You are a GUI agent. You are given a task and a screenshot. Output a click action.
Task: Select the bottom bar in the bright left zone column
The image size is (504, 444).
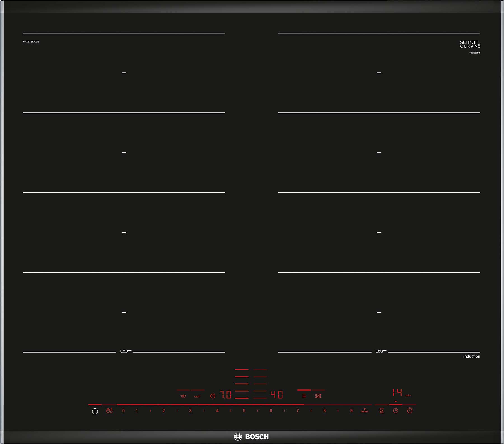point(242,398)
